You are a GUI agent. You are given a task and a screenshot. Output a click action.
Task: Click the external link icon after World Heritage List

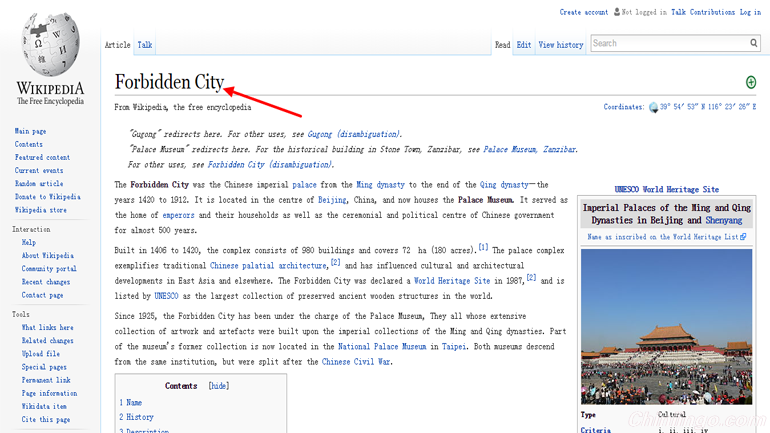click(743, 237)
